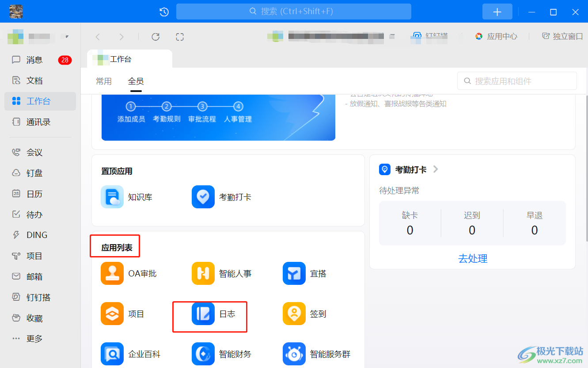The image size is (588, 368).
Task: Open 文档 in the sidebar
Action: pos(40,80)
